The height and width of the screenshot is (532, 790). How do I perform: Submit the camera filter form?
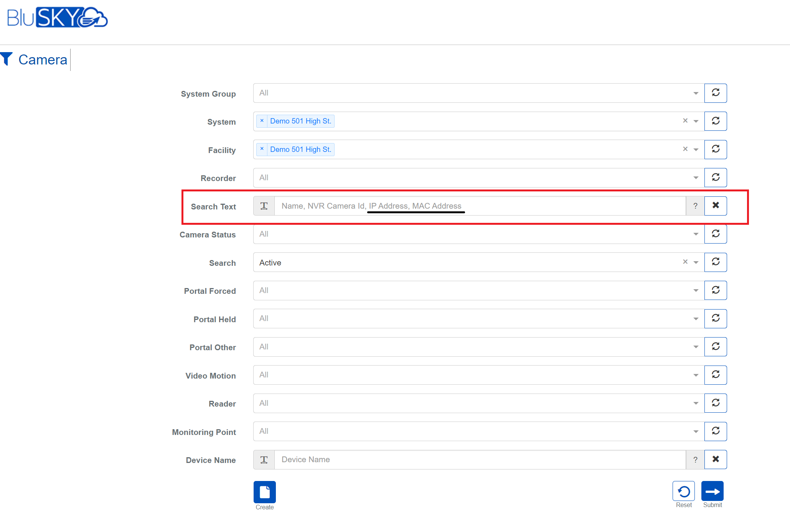712,491
